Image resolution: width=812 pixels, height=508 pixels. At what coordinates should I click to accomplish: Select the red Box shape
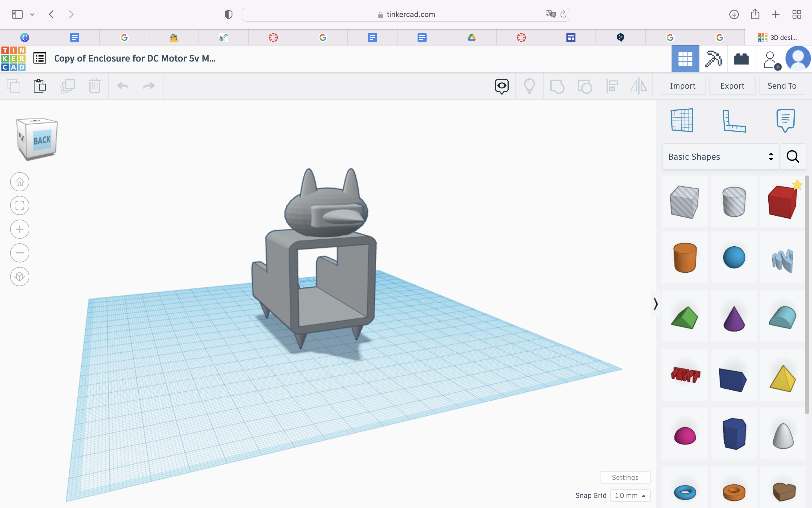pyautogui.click(x=782, y=202)
